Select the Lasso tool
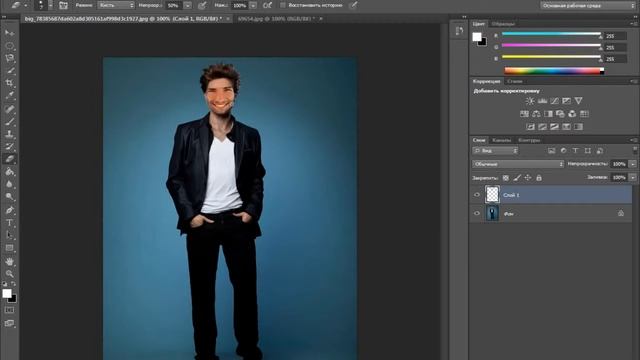 pyautogui.click(x=9, y=58)
